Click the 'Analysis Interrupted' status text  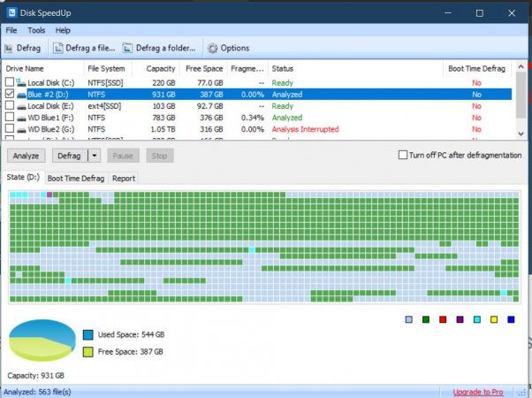[306, 129]
